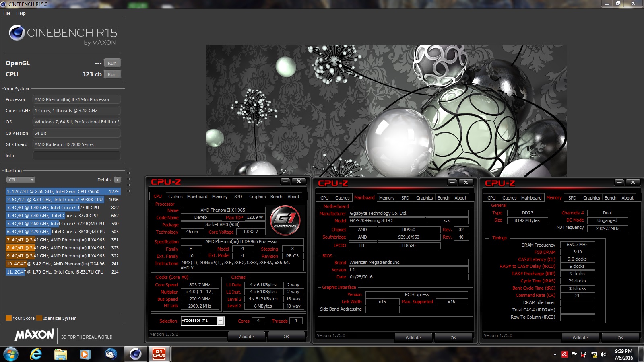Switch to Cinebench in the taskbar

pyautogui.click(x=135, y=354)
